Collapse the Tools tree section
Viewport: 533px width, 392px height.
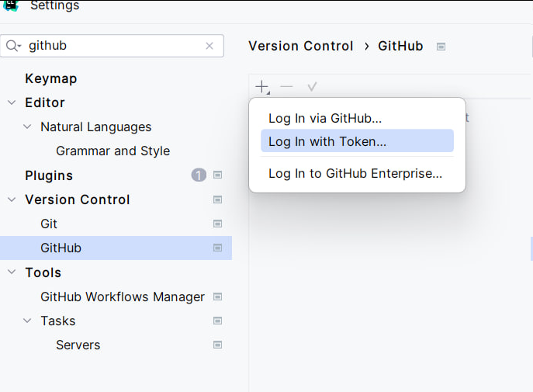tap(12, 272)
